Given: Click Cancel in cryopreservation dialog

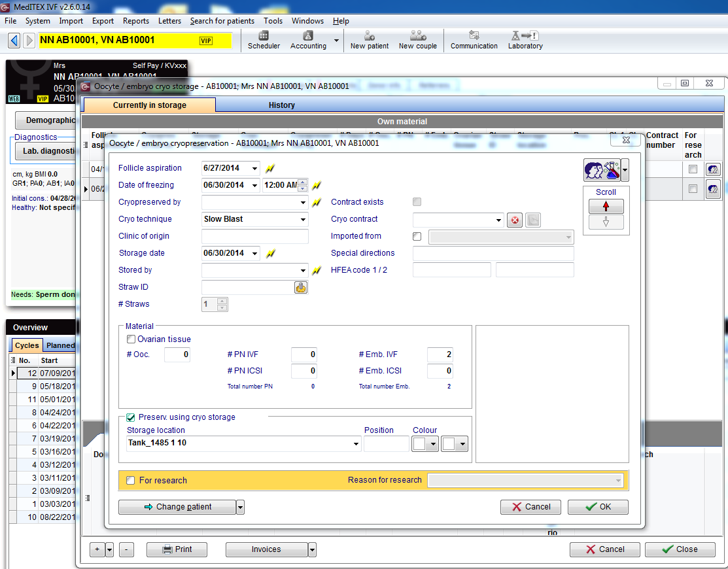Looking at the screenshot, I should pyautogui.click(x=530, y=507).
